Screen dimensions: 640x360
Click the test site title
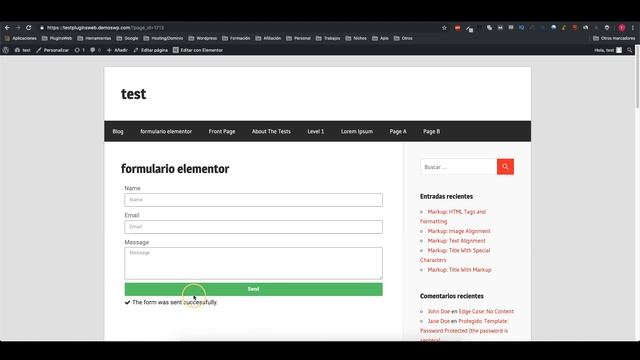[133, 94]
